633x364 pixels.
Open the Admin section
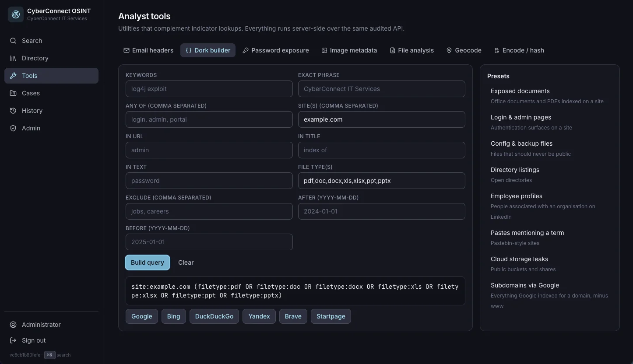pos(51,128)
